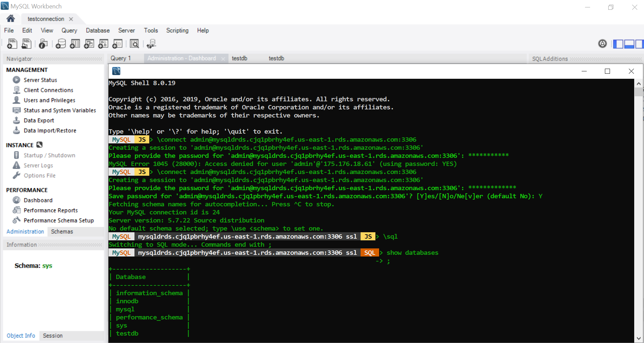
Task: Create new stored procedure toolbar icon
Action: pos(103,44)
